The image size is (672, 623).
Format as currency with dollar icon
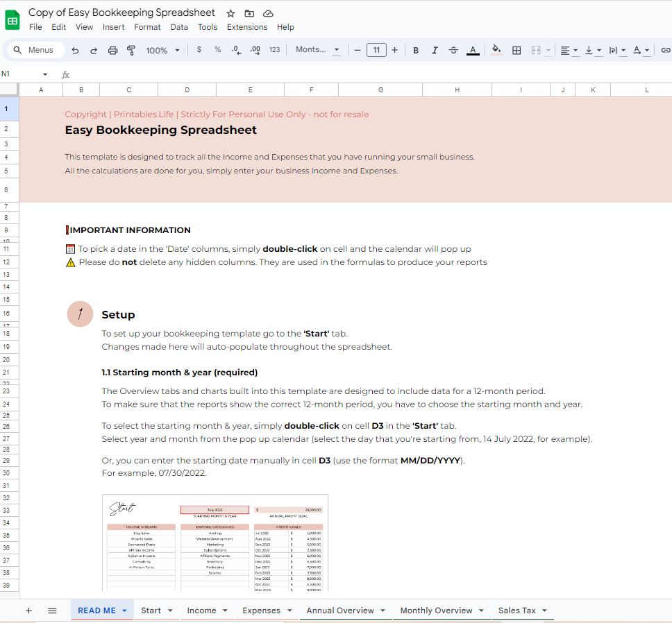[199, 50]
